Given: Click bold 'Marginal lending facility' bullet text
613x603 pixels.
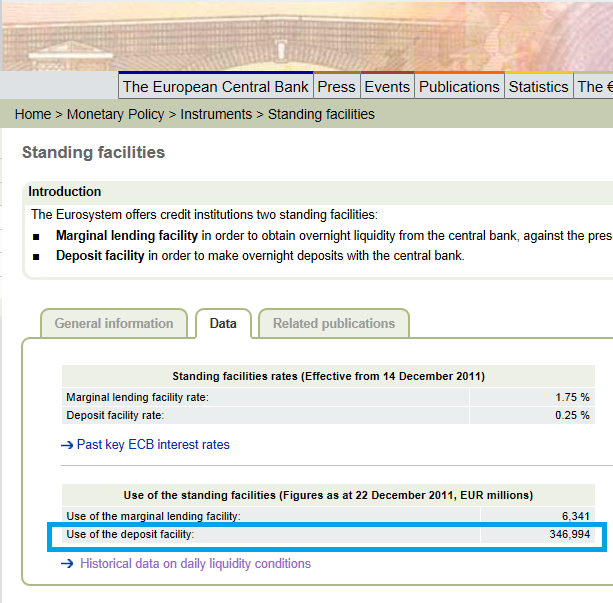Looking at the screenshot, I should point(127,235).
